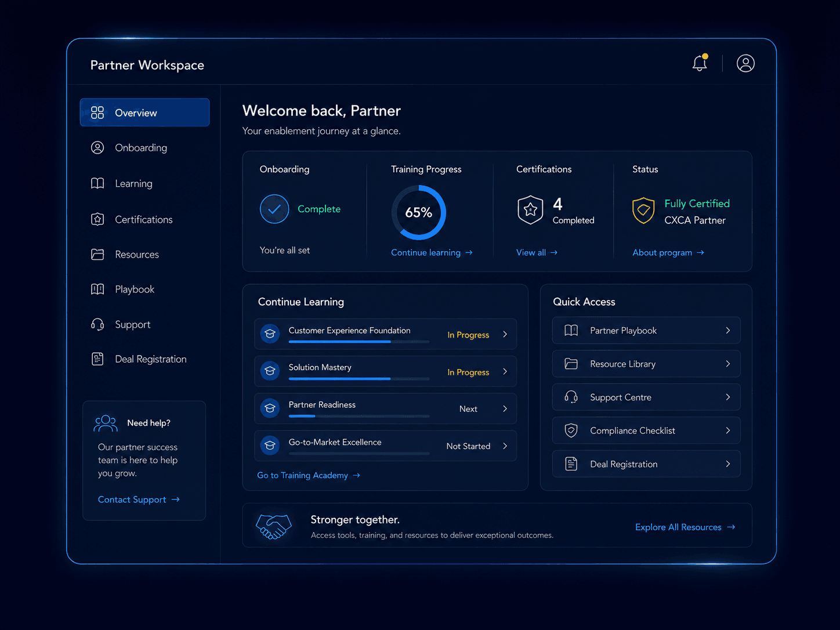Viewport: 840px width, 630px height.
Task: Open Resource Library chevron arrow
Action: click(x=728, y=364)
